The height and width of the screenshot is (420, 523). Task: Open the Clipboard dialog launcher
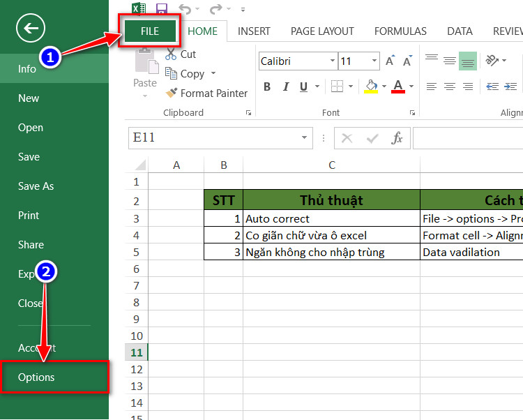[x=248, y=113]
